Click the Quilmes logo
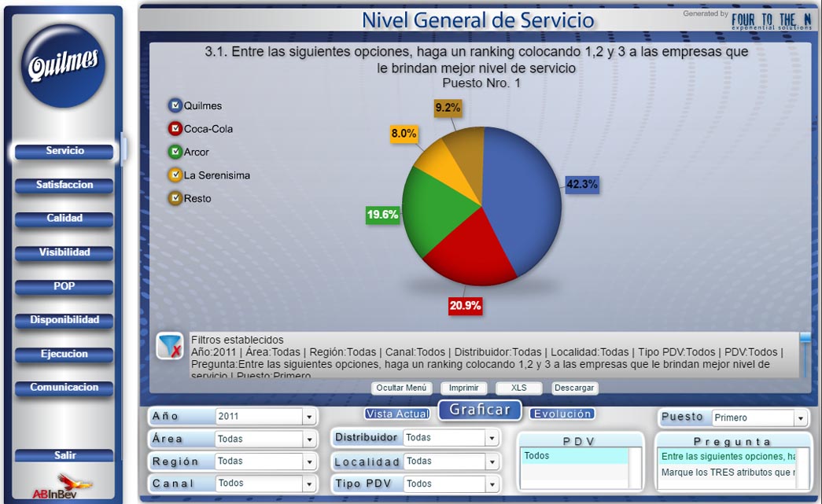Image resolution: width=822 pixels, height=504 pixels. [x=63, y=66]
